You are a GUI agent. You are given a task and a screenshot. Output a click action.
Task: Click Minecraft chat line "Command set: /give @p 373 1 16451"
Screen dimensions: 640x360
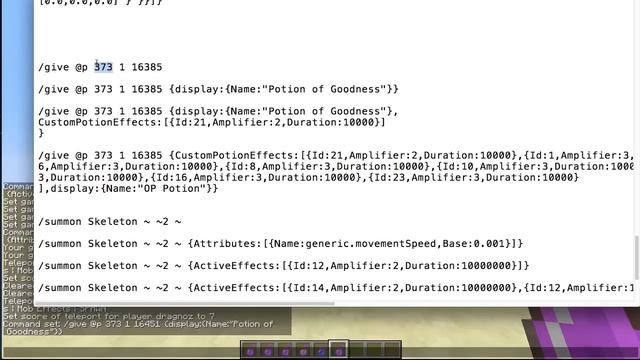pos(138,328)
